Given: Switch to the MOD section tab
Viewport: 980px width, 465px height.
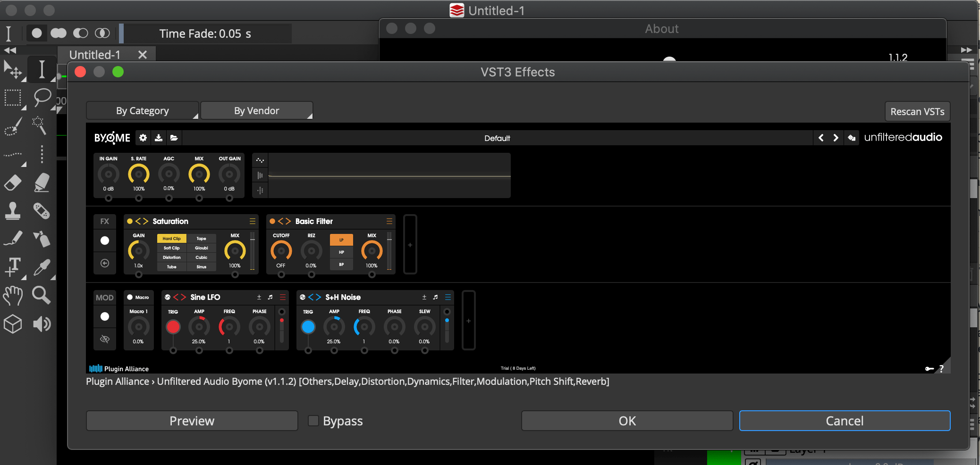Looking at the screenshot, I should point(105,298).
